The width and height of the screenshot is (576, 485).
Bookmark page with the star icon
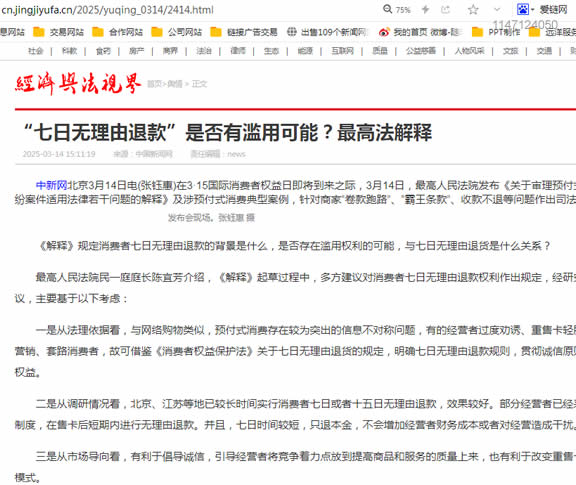click(473, 10)
